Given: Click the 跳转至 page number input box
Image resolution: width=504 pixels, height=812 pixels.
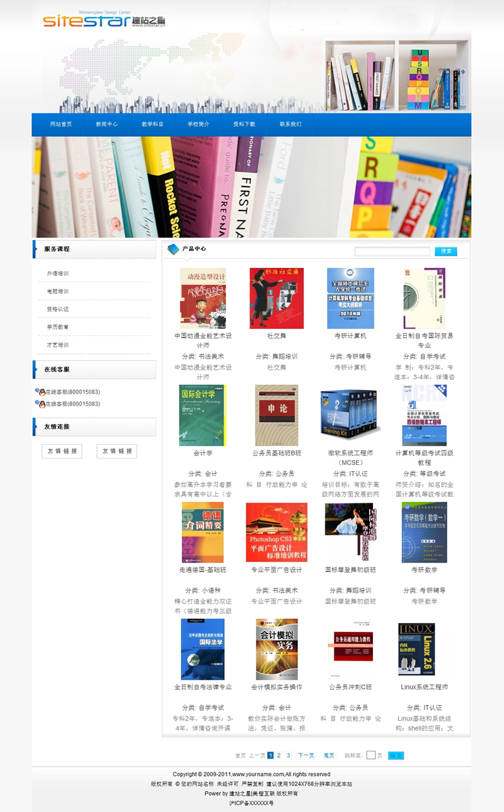Looking at the screenshot, I should (371, 755).
